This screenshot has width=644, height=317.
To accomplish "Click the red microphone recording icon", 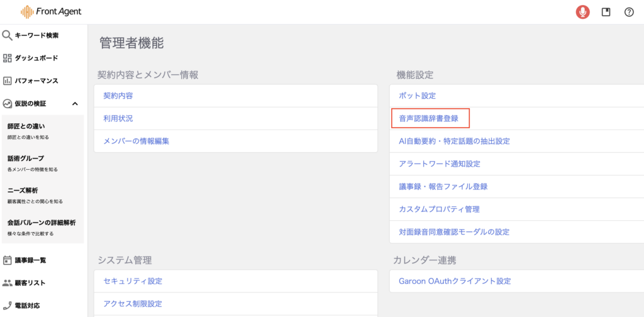I will click(583, 12).
